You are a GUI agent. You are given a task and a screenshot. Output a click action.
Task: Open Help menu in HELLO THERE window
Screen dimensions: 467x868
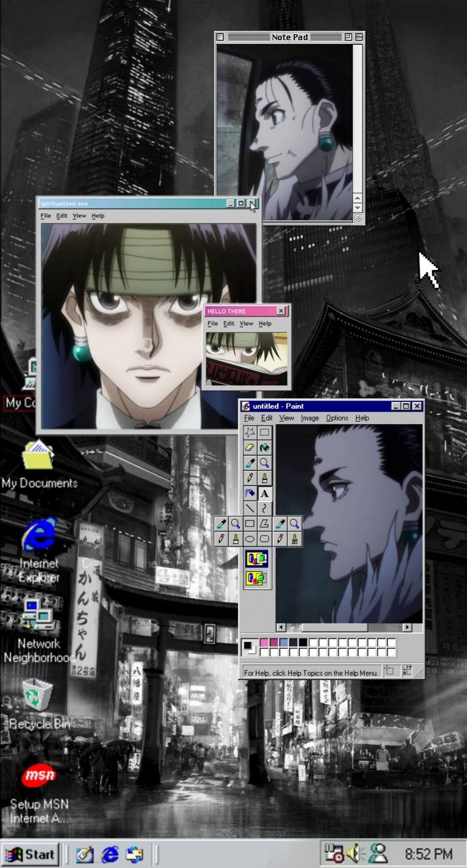coord(265,323)
